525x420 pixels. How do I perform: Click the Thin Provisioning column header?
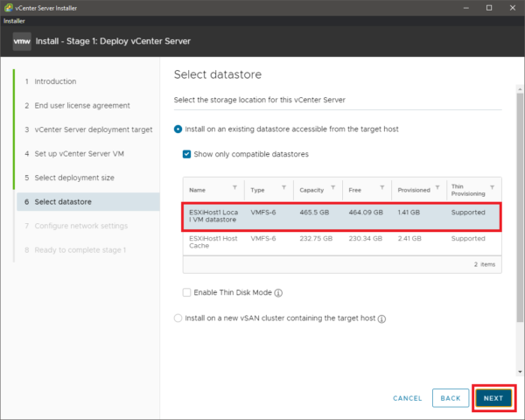point(468,190)
